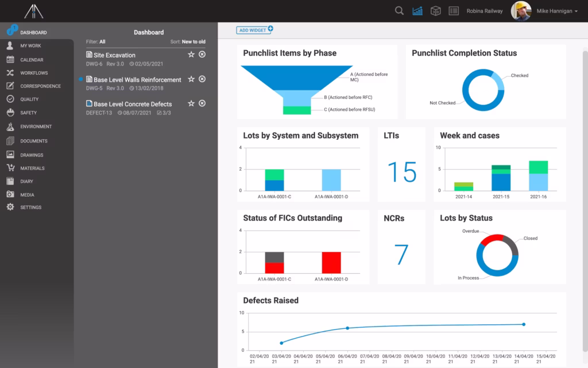This screenshot has height=368, width=588.
Task: Open the list view icon in header
Action: tap(454, 11)
